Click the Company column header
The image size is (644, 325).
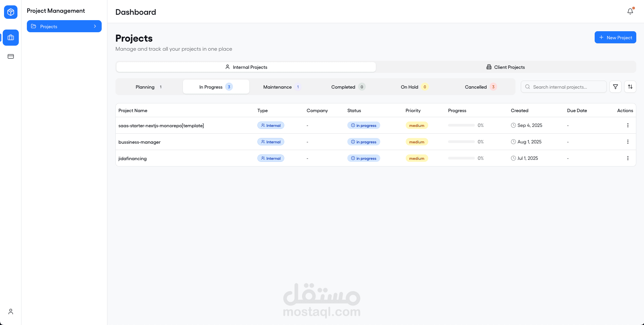pos(317,110)
